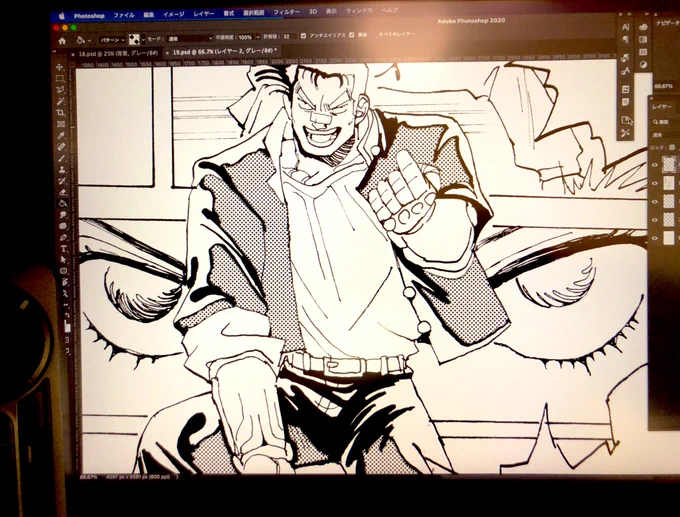Click the 許容値 tolerance field
Image resolution: width=680 pixels, height=517 pixels.
[289, 36]
